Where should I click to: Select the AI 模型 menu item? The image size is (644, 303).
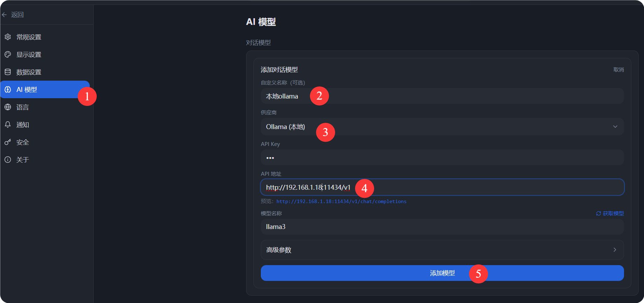click(x=45, y=89)
